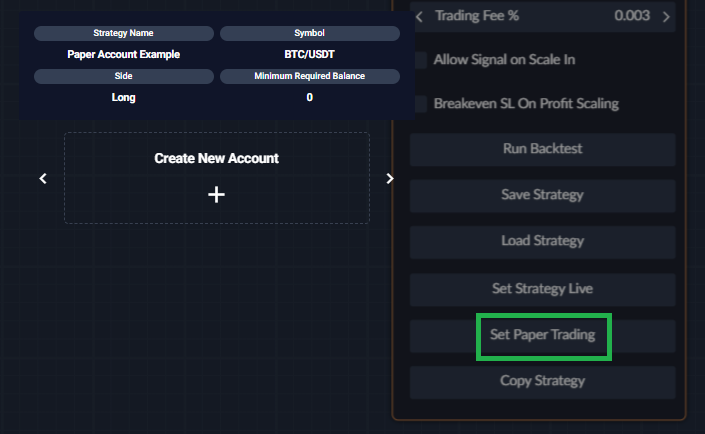Click Copy Strategy button
Screen dimensions: 705x434
[x=542, y=382]
